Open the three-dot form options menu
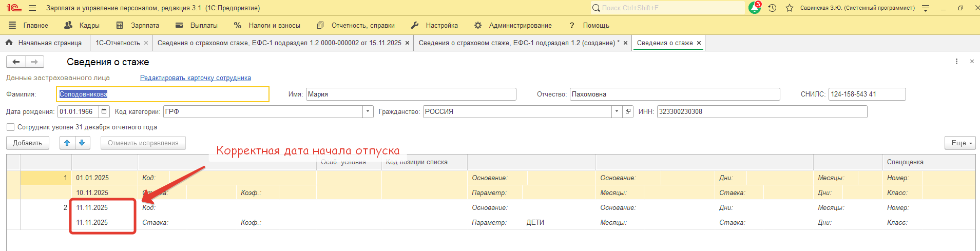 coord(956,62)
